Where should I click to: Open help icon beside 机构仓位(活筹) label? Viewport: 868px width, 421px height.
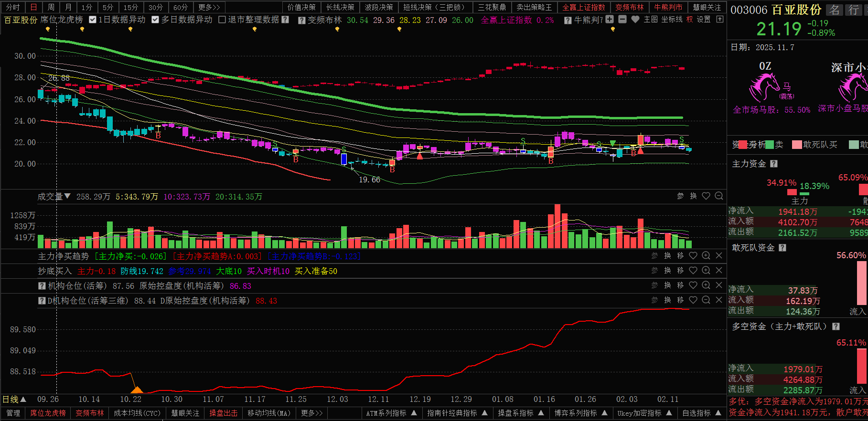click(x=42, y=286)
